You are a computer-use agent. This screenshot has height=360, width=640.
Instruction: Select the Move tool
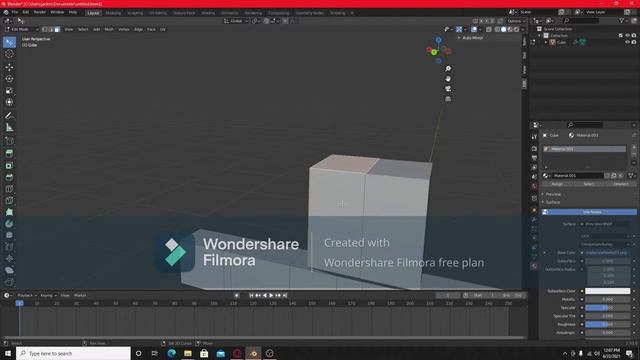pyautogui.click(x=9, y=67)
